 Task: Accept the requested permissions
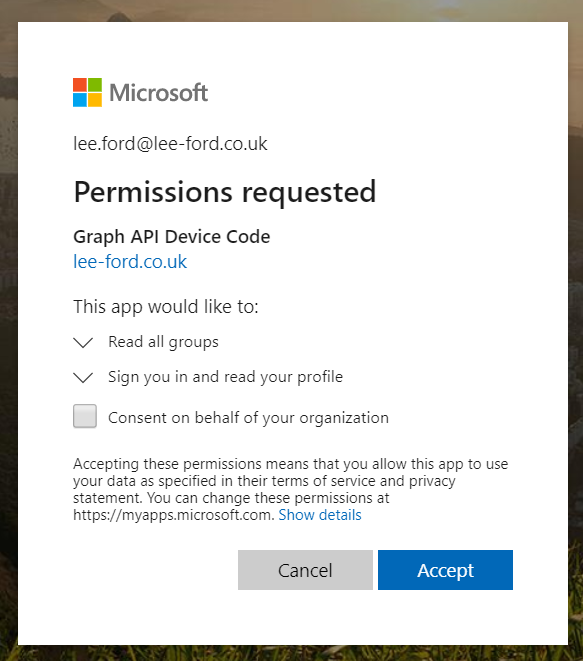coord(445,570)
